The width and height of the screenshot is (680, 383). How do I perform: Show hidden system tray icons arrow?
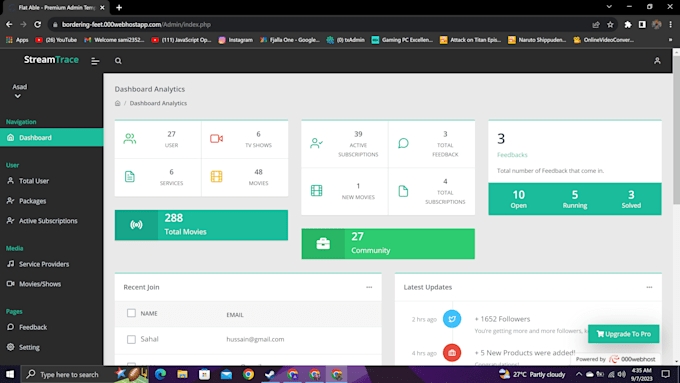[x=579, y=374]
